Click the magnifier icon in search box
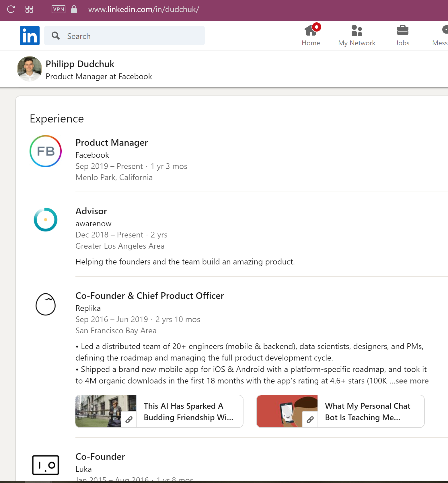 (x=56, y=36)
